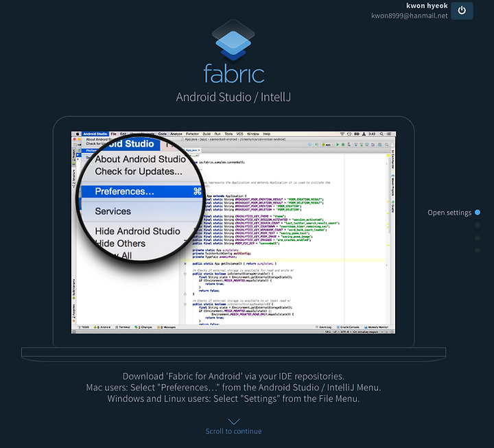494x448 pixels.
Task: Jump to the third onboarding step dot
Action: [478, 238]
